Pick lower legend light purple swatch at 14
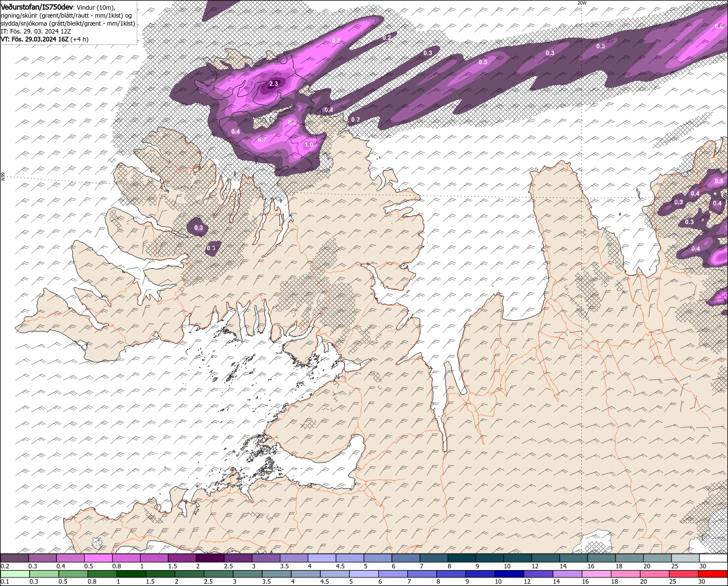This screenshot has height=586, width=728. (x=567, y=574)
